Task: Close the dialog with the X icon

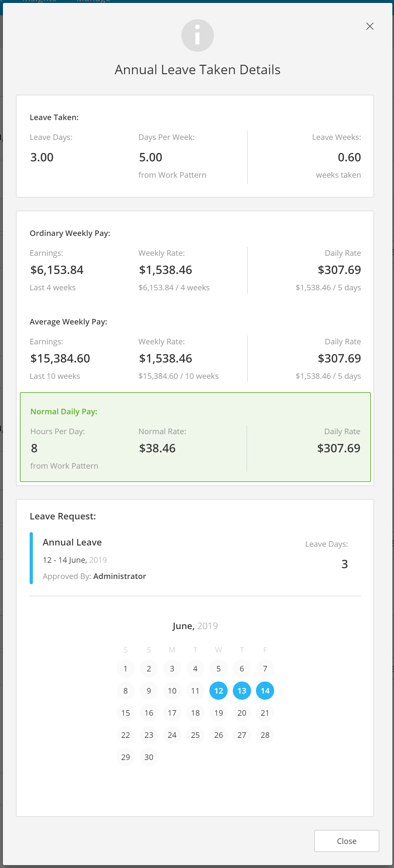Action: pyautogui.click(x=369, y=26)
